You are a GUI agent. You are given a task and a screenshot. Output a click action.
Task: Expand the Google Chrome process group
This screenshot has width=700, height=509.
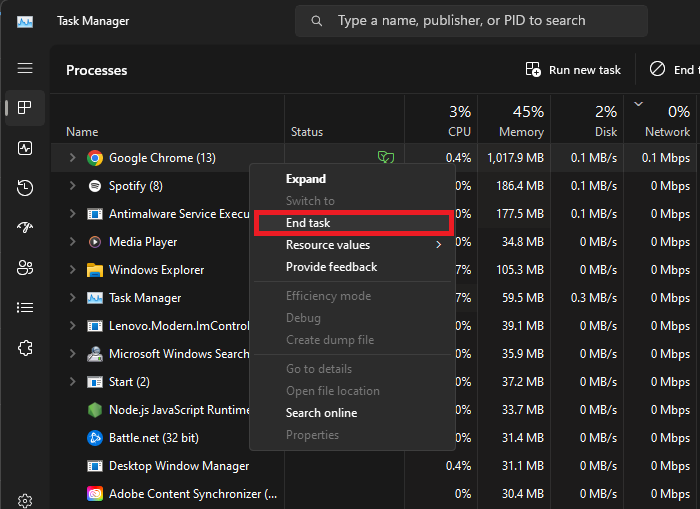(72, 158)
